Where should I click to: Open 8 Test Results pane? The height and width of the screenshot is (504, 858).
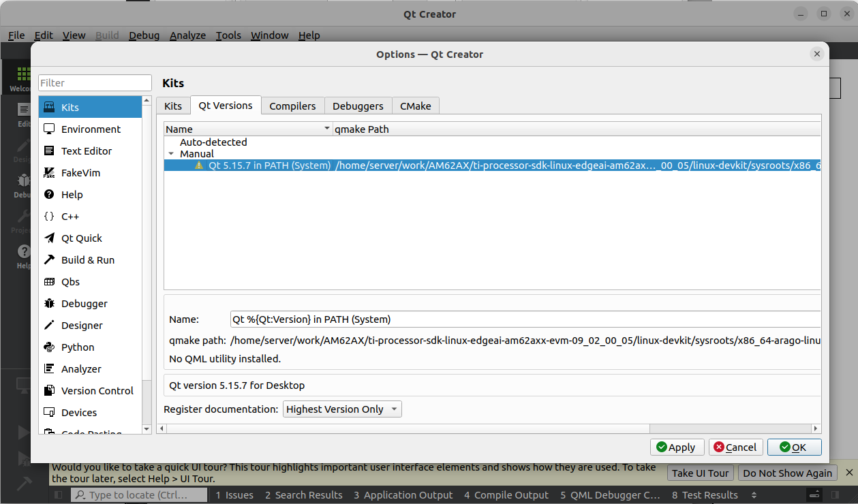pyautogui.click(x=705, y=495)
